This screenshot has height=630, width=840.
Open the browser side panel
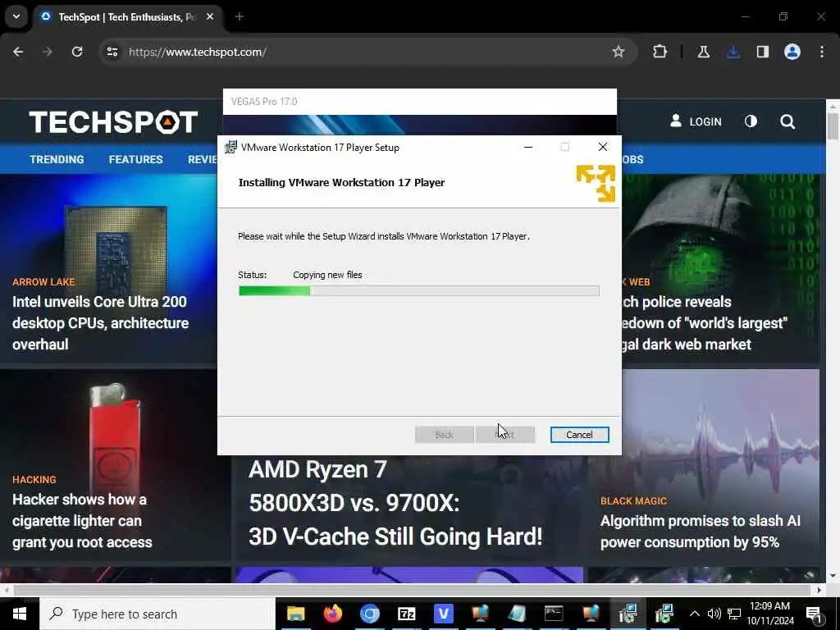pyautogui.click(x=762, y=52)
